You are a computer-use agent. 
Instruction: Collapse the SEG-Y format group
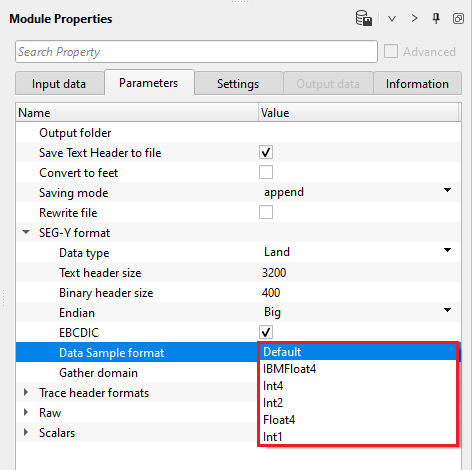point(26,232)
